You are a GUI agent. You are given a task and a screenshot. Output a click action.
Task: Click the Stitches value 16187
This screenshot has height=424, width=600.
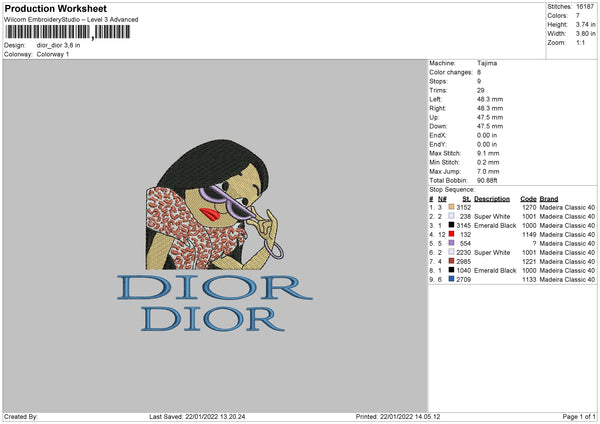pyautogui.click(x=585, y=7)
